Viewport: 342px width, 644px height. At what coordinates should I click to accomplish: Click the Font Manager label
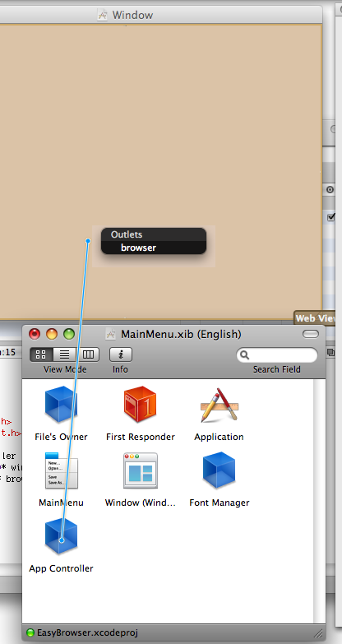pyautogui.click(x=220, y=503)
